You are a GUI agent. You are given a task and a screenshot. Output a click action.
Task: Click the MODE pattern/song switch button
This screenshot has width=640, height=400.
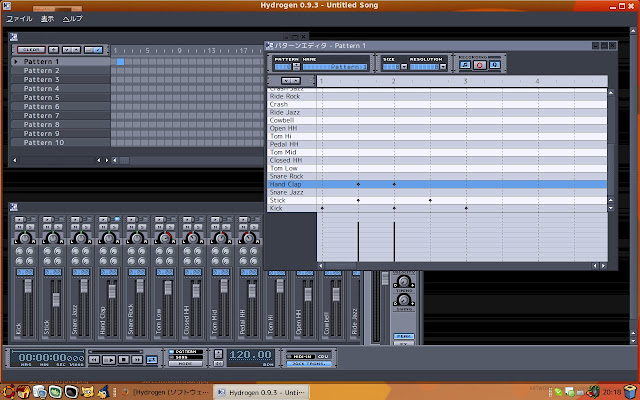click(x=185, y=363)
